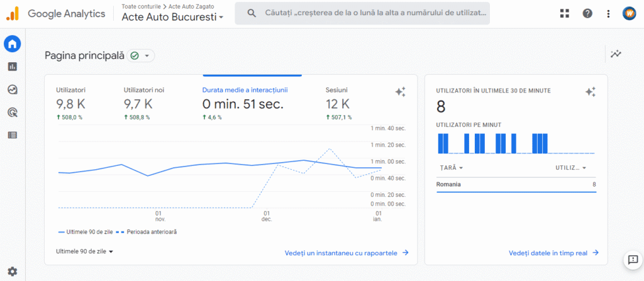Open the Google apps grid icon

click(x=565, y=14)
